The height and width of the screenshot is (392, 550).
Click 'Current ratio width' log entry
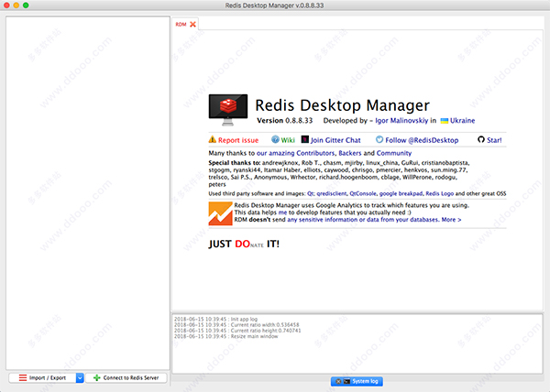(236, 325)
